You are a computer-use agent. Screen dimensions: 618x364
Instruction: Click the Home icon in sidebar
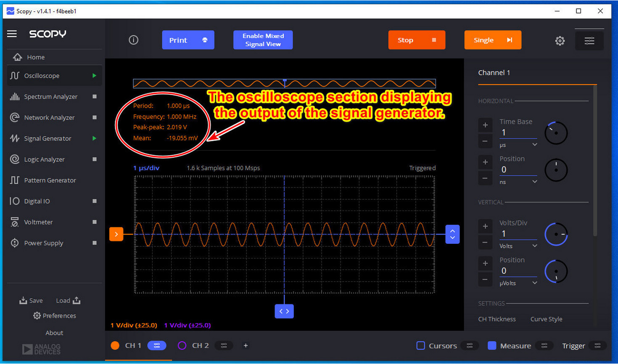click(x=17, y=57)
